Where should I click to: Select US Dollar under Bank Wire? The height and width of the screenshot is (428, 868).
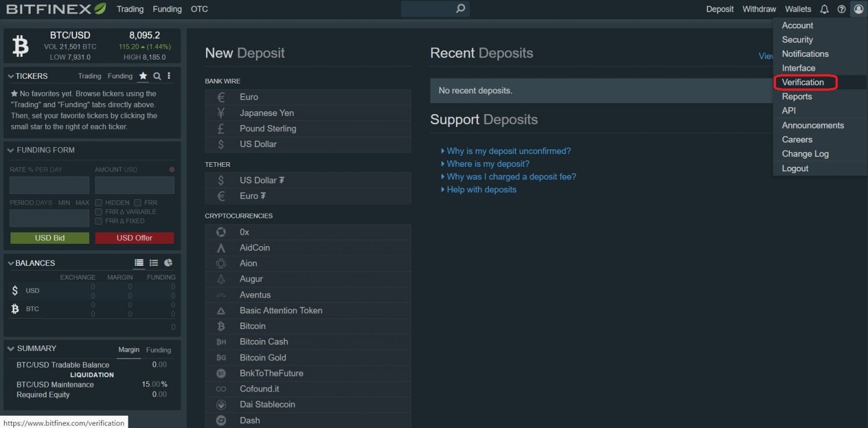tap(308, 144)
